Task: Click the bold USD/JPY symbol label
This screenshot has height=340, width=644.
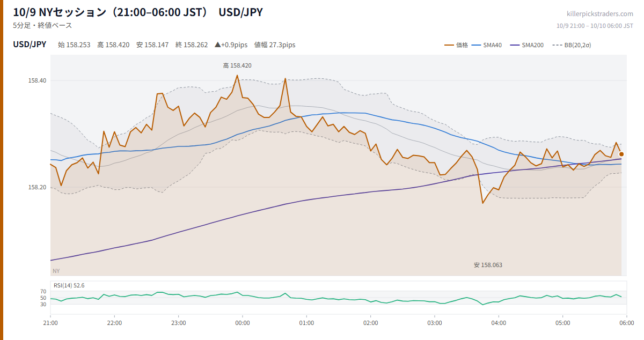Action: (x=30, y=45)
